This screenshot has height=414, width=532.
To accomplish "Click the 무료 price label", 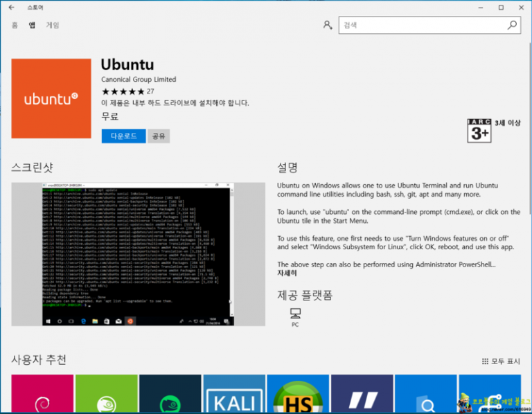I will (110, 116).
